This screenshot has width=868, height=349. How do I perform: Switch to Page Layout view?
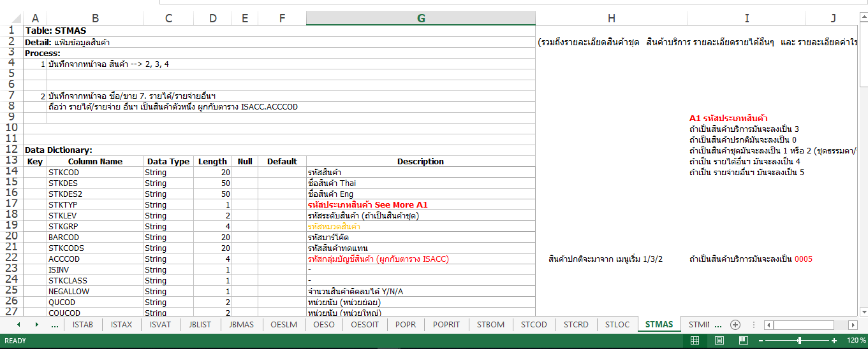(719, 341)
